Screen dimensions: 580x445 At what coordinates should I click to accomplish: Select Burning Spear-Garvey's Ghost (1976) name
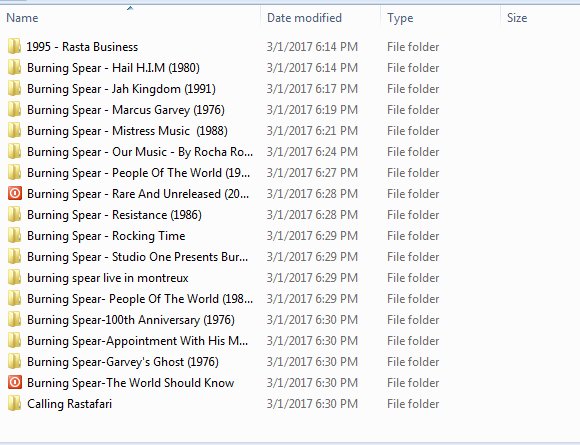[123, 362]
